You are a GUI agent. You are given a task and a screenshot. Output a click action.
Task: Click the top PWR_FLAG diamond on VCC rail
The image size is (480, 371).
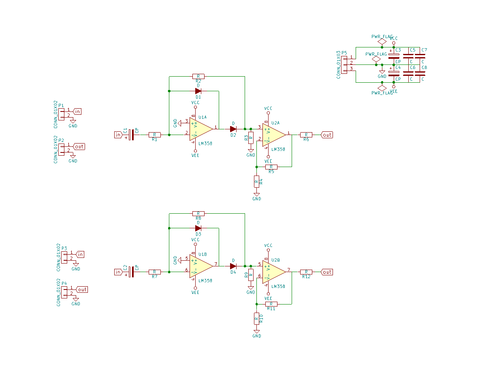[x=382, y=42]
